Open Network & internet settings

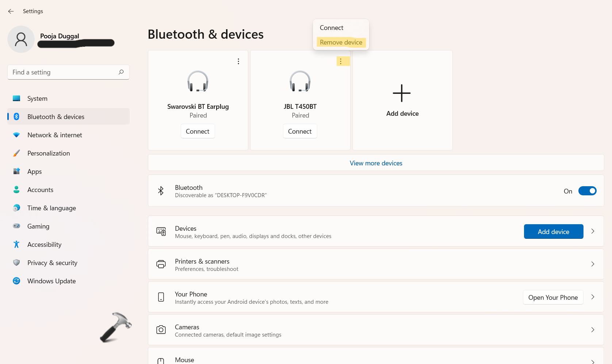pyautogui.click(x=55, y=135)
